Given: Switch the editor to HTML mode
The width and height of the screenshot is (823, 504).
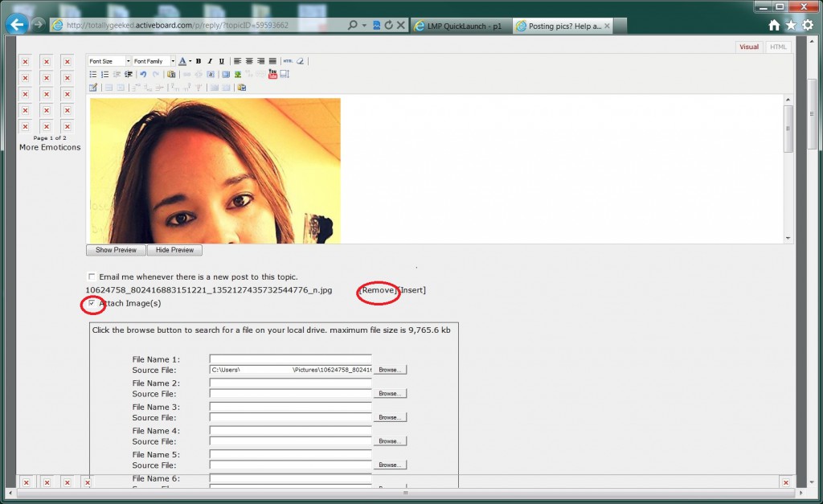Looking at the screenshot, I should point(778,47).
